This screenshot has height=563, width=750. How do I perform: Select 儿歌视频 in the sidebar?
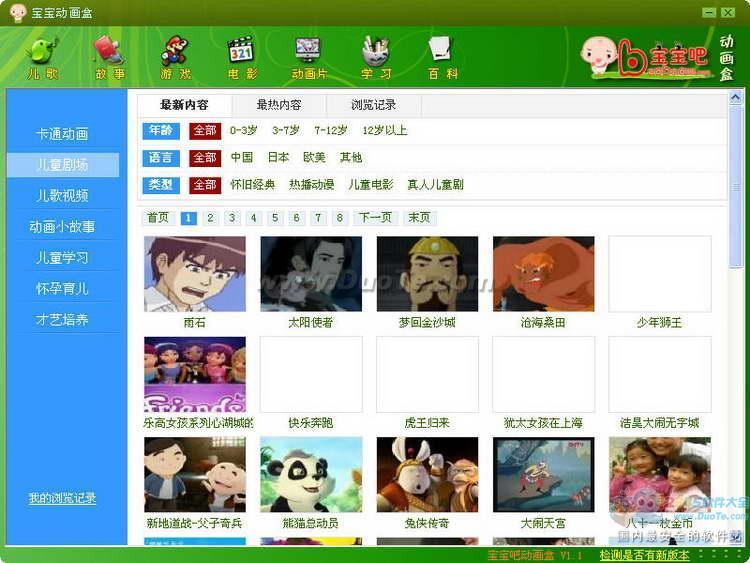point(62,196)
